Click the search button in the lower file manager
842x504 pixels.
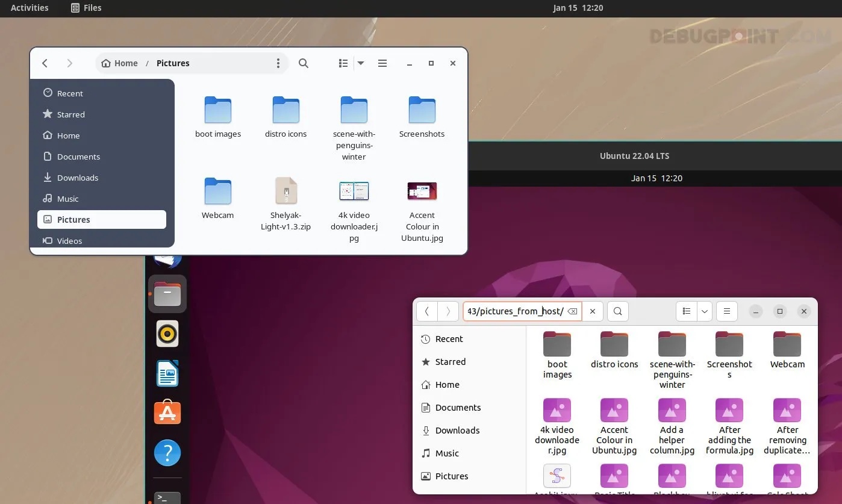(617, 311)
